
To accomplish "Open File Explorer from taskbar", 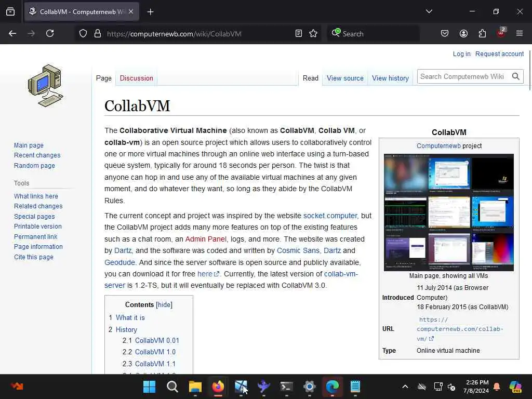I will coord(195,387).
